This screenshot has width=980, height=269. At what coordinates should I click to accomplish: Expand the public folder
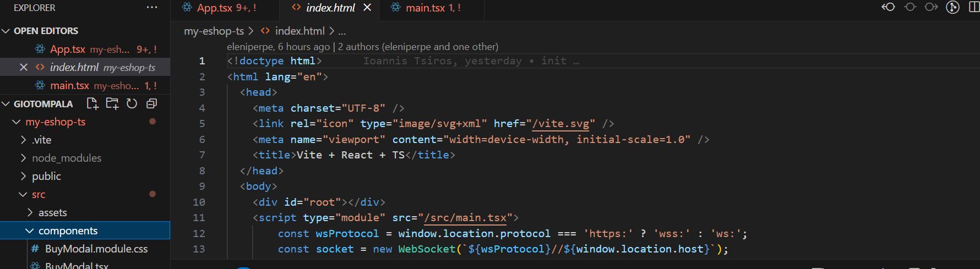[23, 176]
